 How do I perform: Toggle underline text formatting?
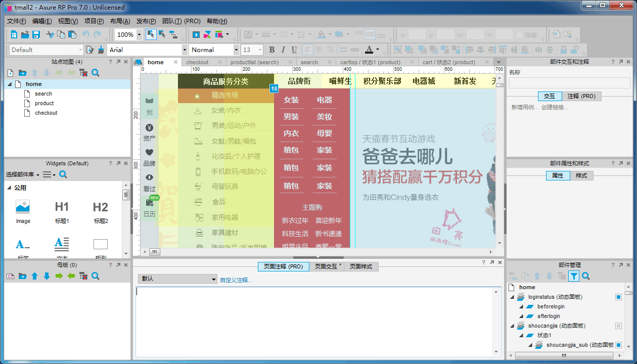pyautogui.click(x=294, y=50)
